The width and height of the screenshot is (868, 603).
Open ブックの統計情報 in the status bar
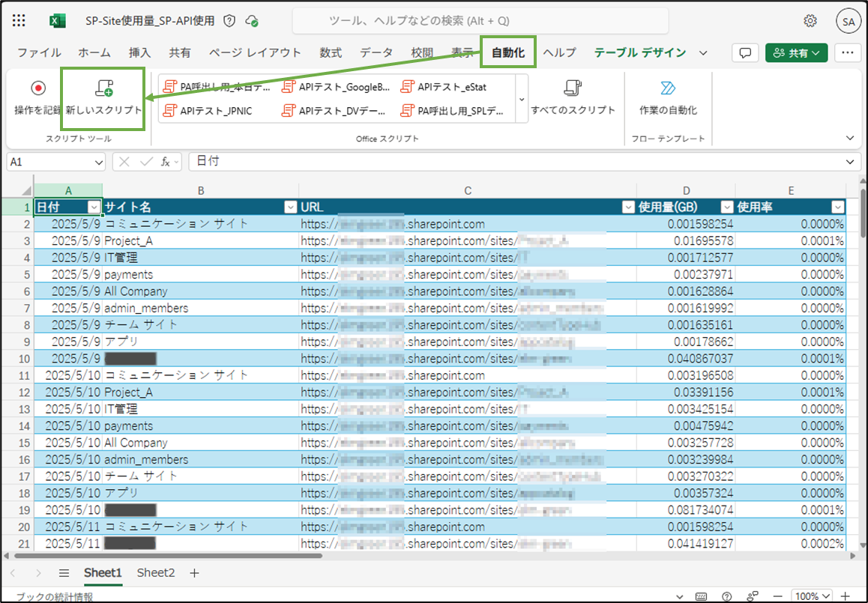click(54, 597)
